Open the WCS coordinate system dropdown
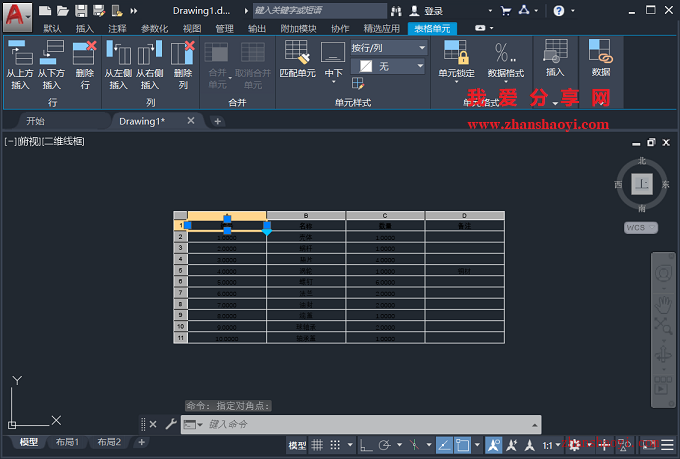The width and height of the screenshot is (680, 459). 641,227
